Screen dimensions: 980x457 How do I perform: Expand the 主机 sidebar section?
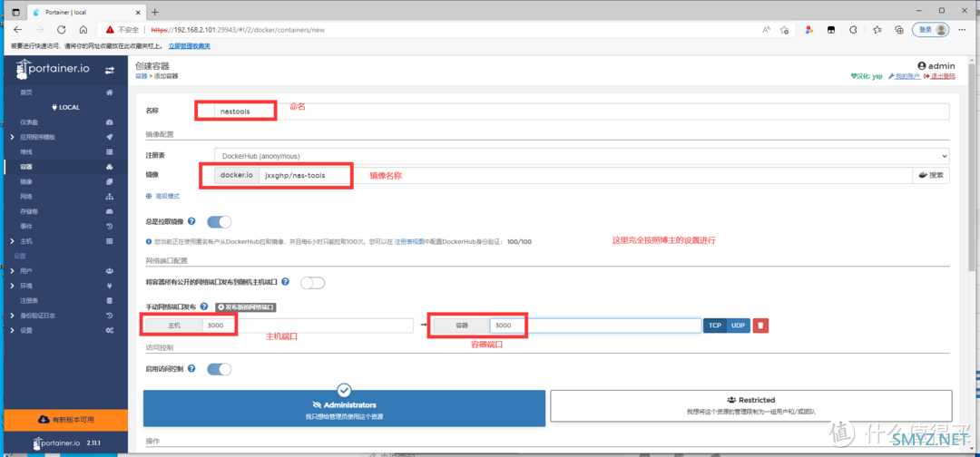tap(12, 241)
